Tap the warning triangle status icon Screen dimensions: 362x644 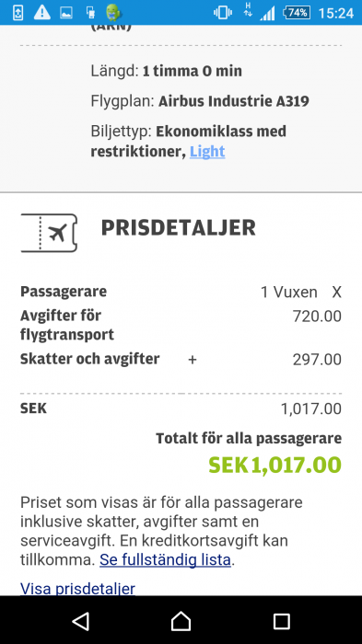click(42, 12)
